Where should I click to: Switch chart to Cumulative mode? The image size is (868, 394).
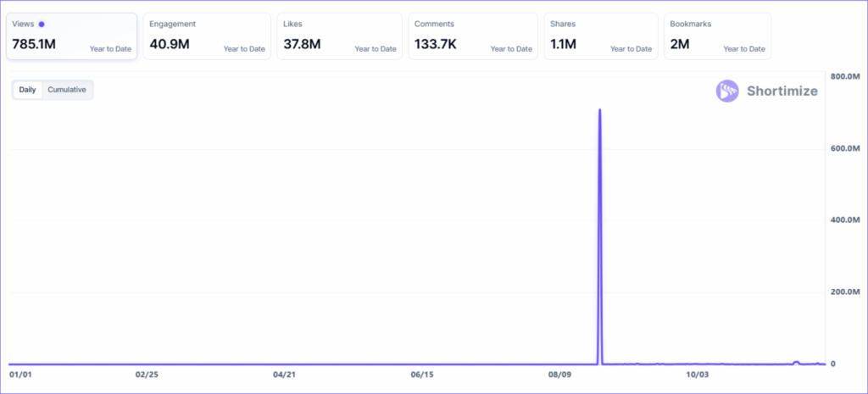(67, 90)
